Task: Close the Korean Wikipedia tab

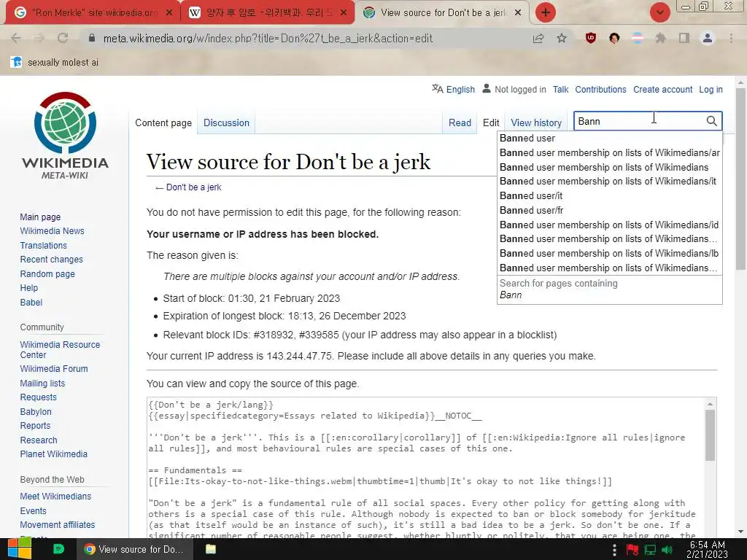Action: pyautogui.click(x=343, y=13)
